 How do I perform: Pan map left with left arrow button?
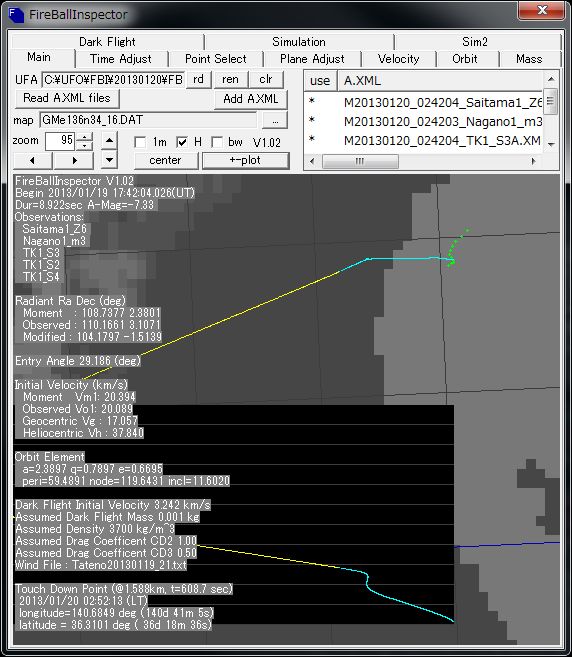tap(33, 160)
